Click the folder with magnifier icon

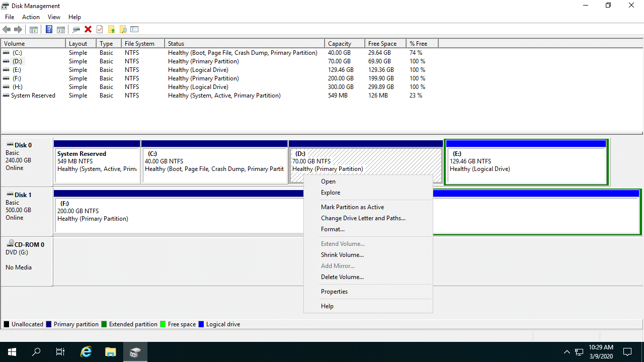(x=123, y=30)
